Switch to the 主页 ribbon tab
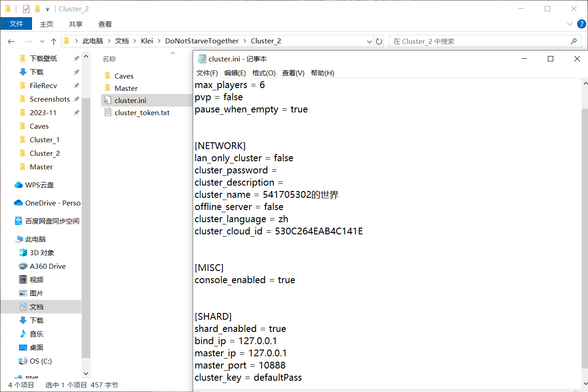588x392 pixels. pyautogui.click(x=46, y=24)
